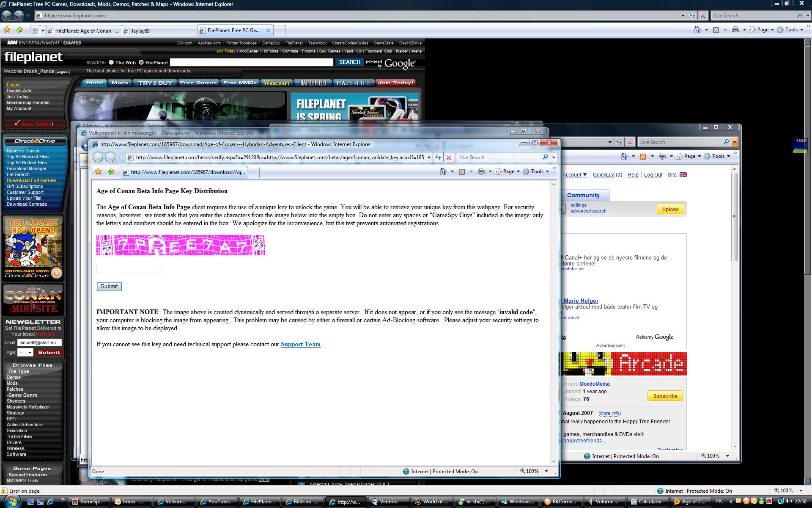Click newsletter Email input field
Image resolution: width=812 pixels, height=508 pixels.
pos(39,342)
